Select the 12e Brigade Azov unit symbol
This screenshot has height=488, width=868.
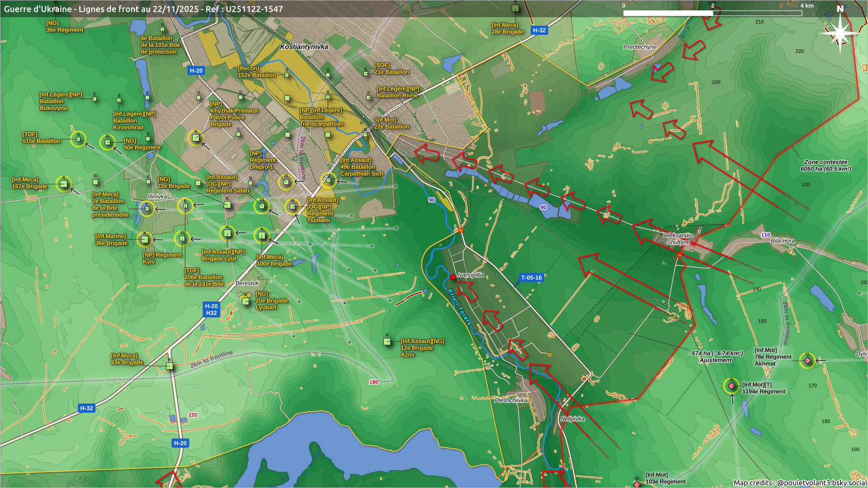[x=387, y=342]
